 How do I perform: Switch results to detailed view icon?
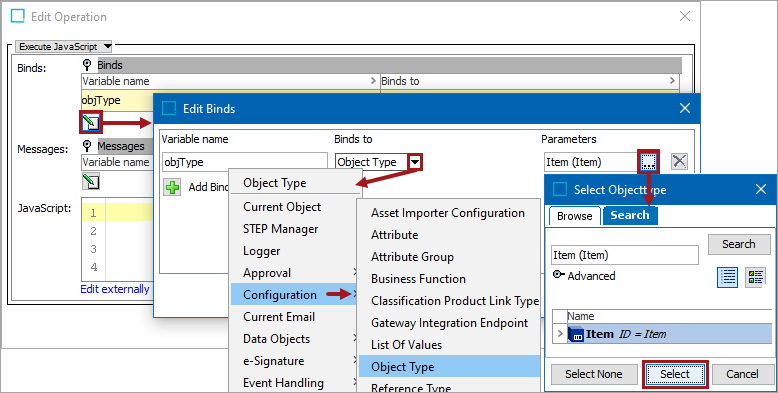(755, 277)
